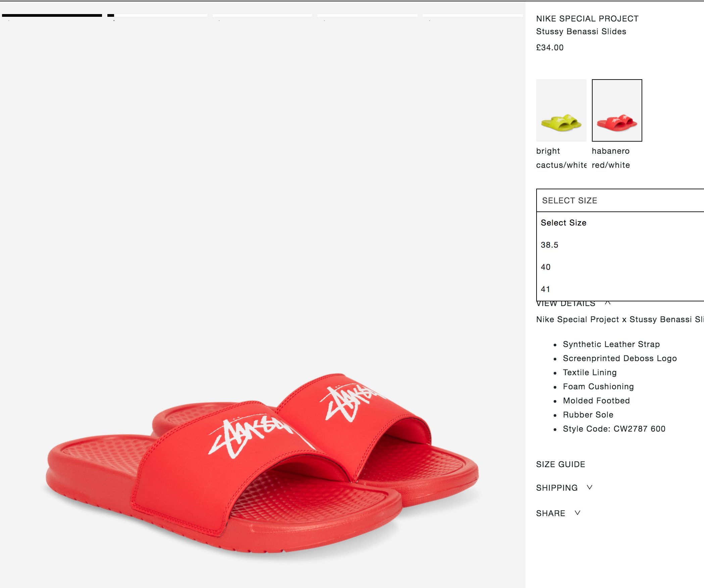
Task: Click the 'Screenprinted Deboss Logo' bullet
Action: pyautogui.click(x=620, y=358)
